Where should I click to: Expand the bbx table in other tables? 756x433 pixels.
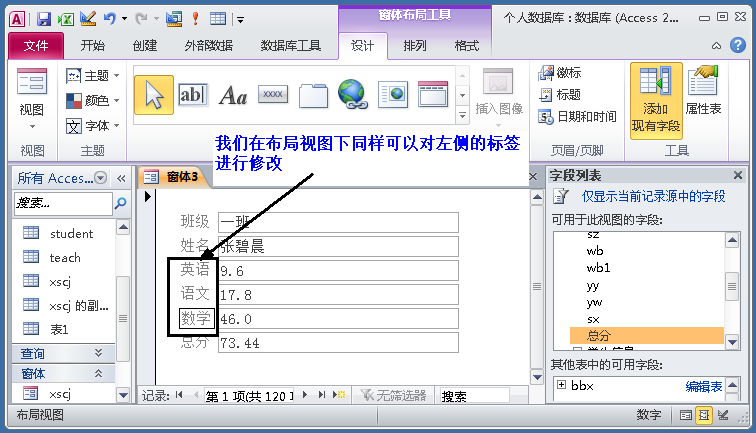561,385
